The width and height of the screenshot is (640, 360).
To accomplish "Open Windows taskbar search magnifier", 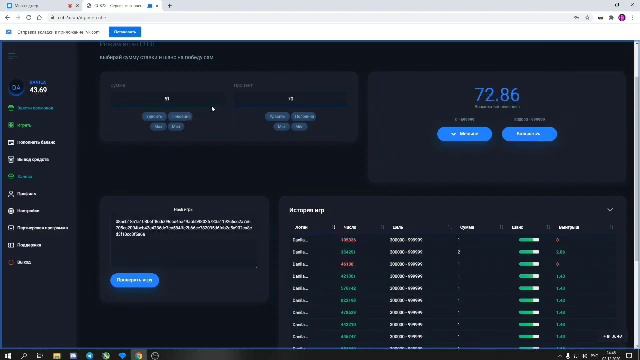I will point(24,356).
